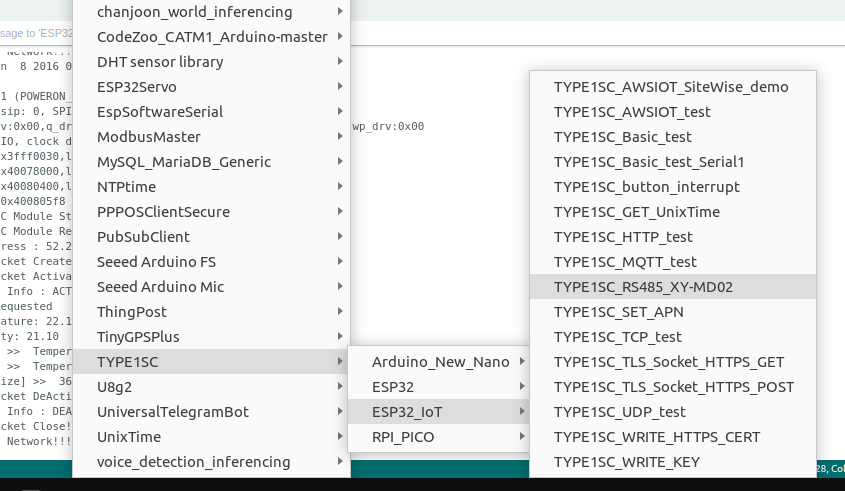
Task: Open NTPtime examples submenu
Action: [211, 187]
